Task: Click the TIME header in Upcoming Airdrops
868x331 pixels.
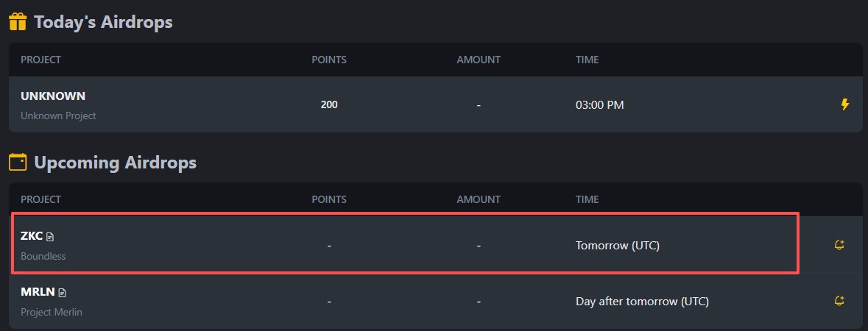Action: pyautogui.click(x=587, y=199)
